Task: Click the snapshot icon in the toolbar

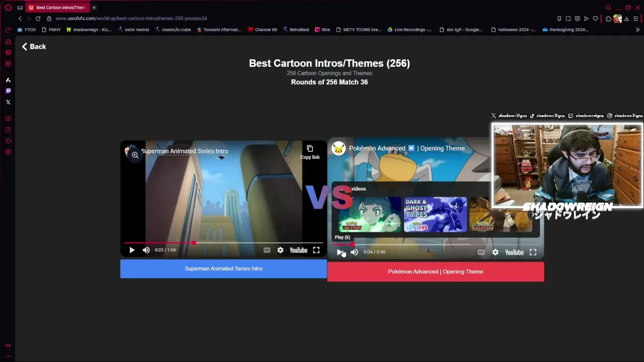Action: pyautogui.click(x=568, y=19)
